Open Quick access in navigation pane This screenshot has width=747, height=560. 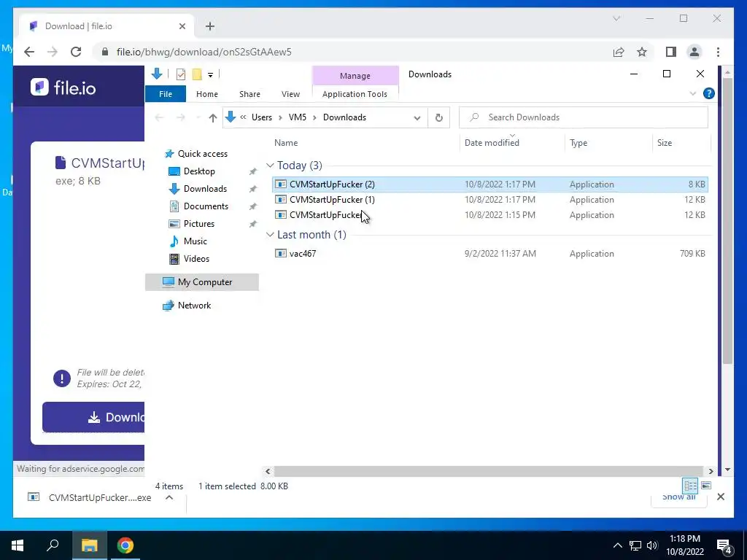point(203,154)
